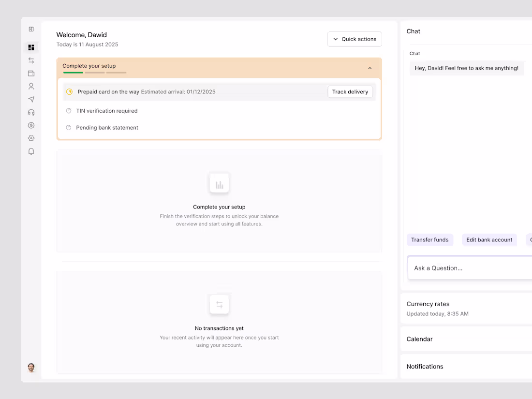The width and height of the screenshot is (532, 399).
Task: Expand the Calendar section
Action: click(x=419, y=339)
